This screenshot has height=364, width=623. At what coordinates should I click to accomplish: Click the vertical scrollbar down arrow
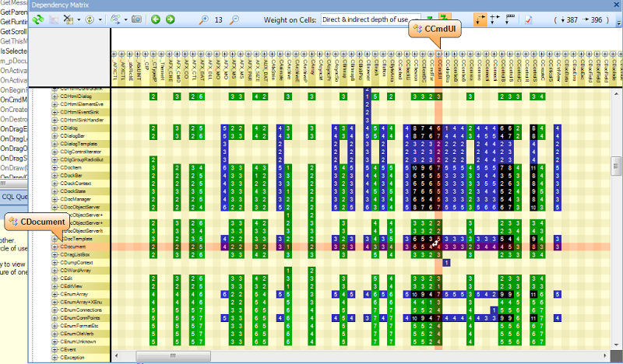616,345
